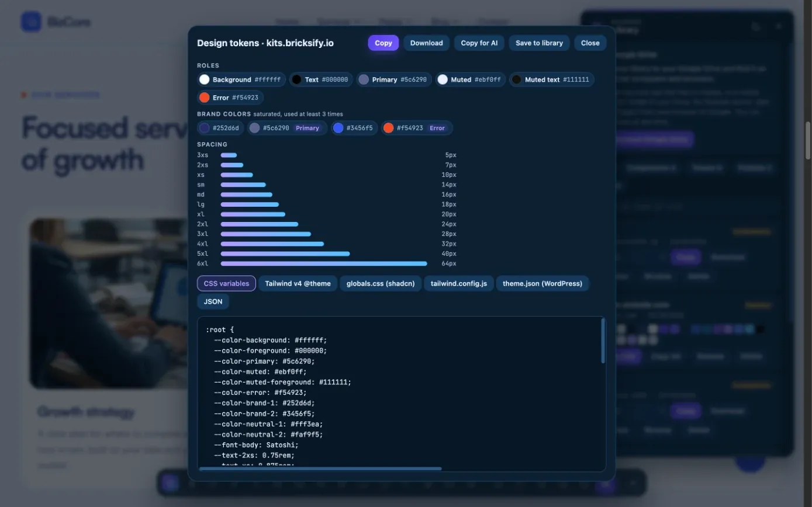Switch to tailwind.config.js tab

pyautogui.click(x=459, y=283)
